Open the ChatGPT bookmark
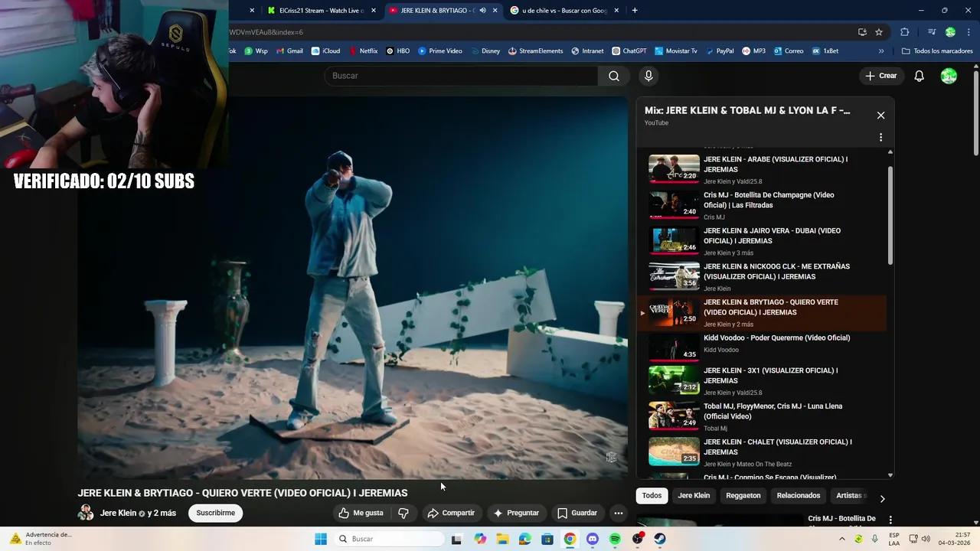Image resolution: width=980 pixels, height=551 pixels. tap(629, 51)
